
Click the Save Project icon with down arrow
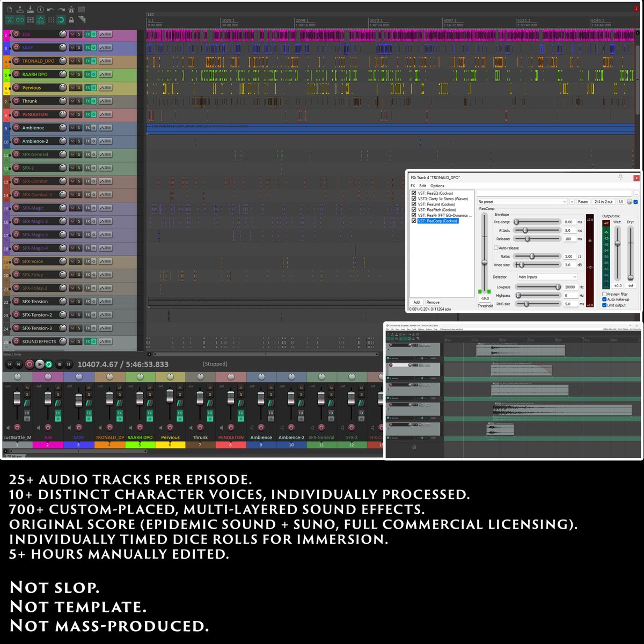pos(30,9)
